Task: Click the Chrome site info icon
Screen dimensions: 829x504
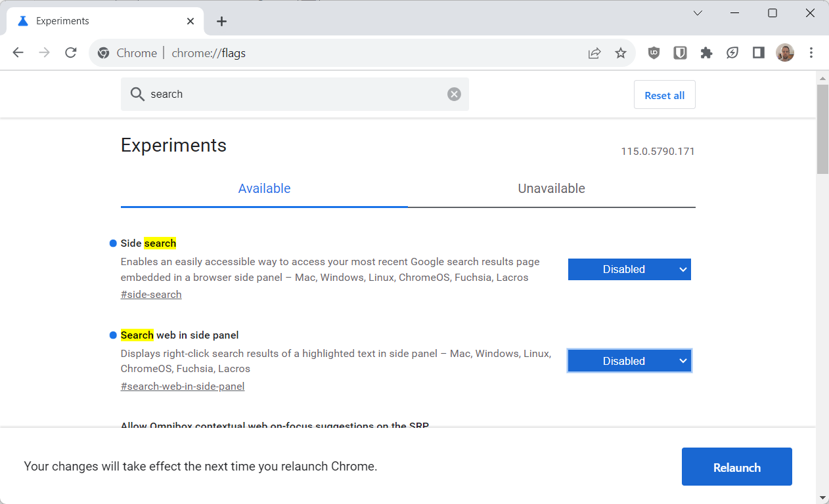Action: click(103, 53)
